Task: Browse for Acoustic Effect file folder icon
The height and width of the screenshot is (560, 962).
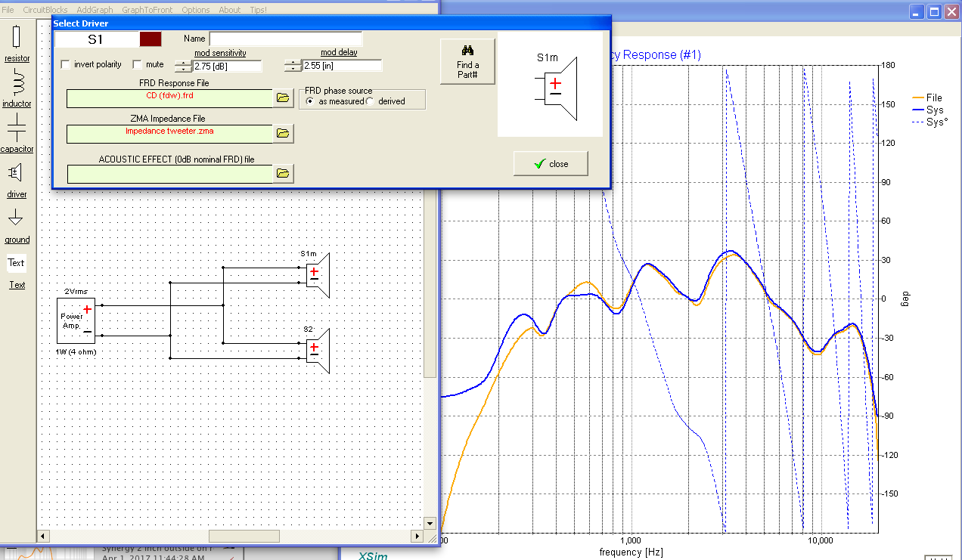Action: coord(283,173)
